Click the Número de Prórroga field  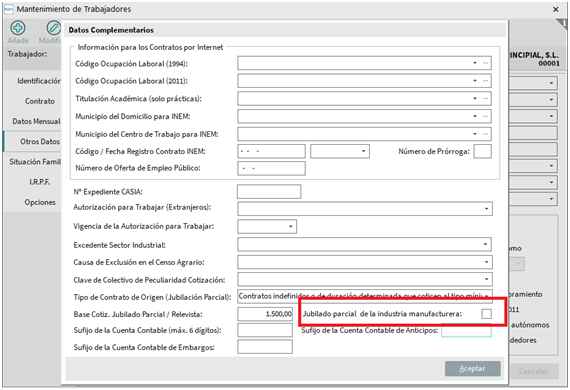point(482,151)
